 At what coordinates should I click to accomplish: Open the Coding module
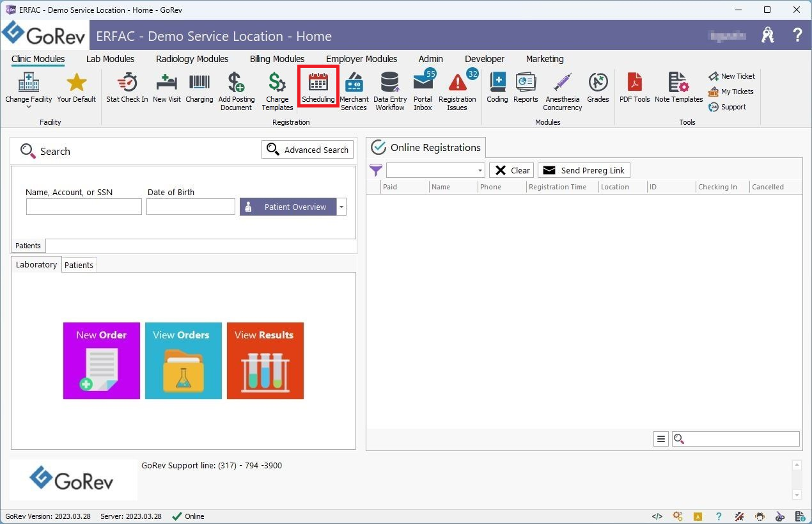pos(497,88)
